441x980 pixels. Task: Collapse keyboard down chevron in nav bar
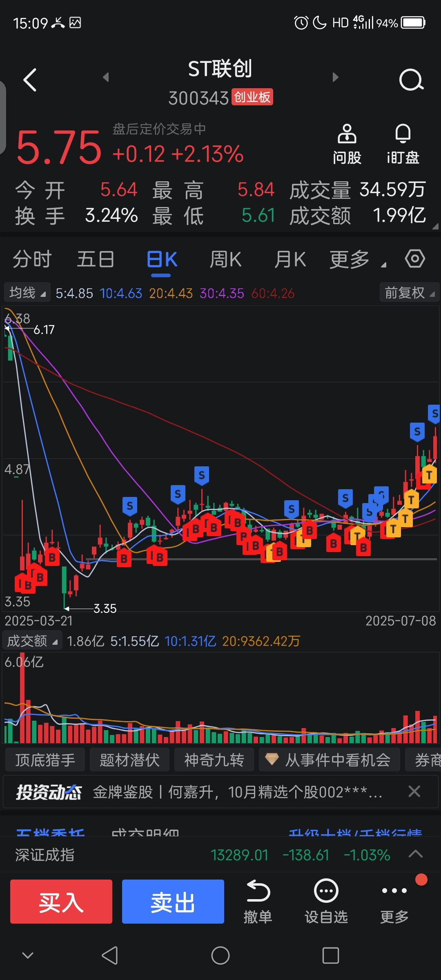27,955
